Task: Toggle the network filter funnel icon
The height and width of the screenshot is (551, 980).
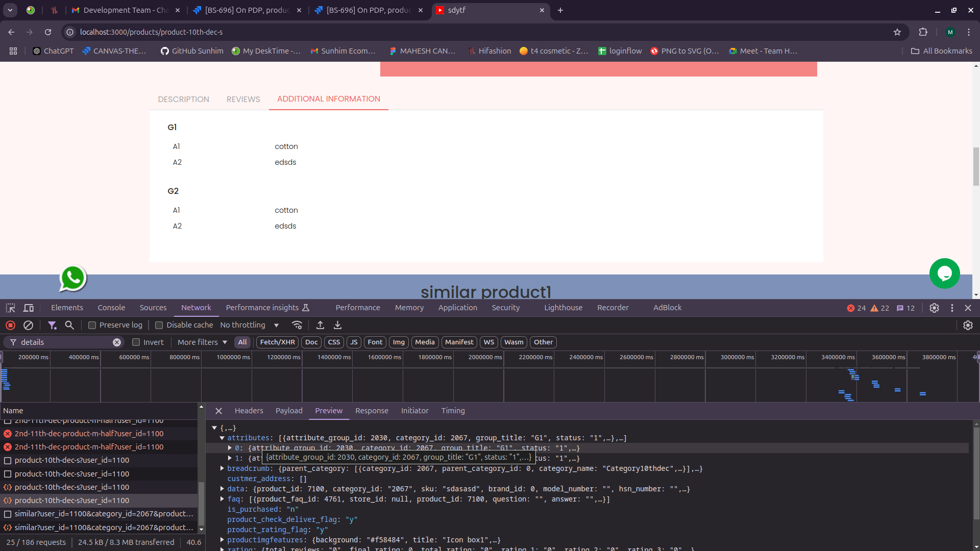Action: (52, 325)
